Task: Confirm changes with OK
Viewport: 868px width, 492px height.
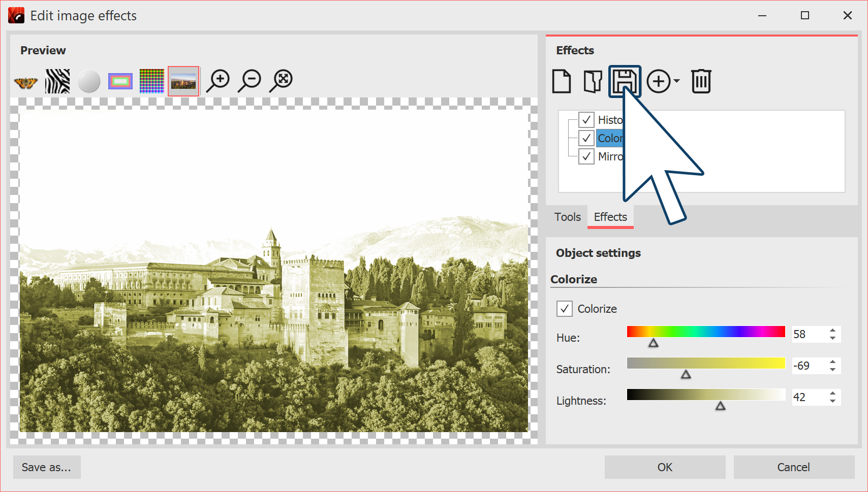Action: [664, 467]
